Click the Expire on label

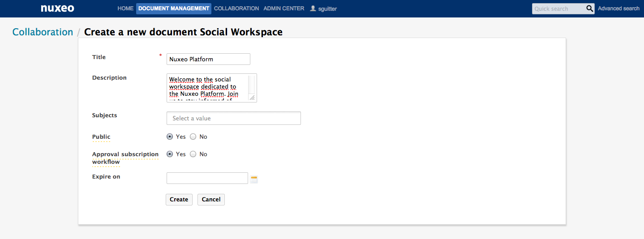(106, 177)
